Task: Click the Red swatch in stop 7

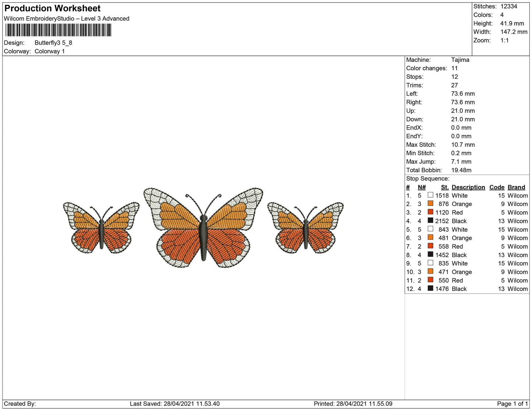Action: point(430,246)
